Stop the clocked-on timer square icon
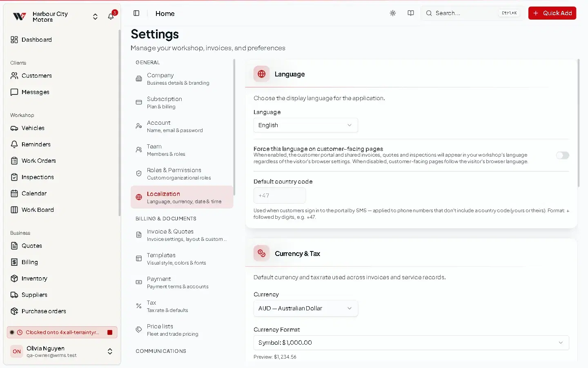Screen dimensions: 588x368 110,332
